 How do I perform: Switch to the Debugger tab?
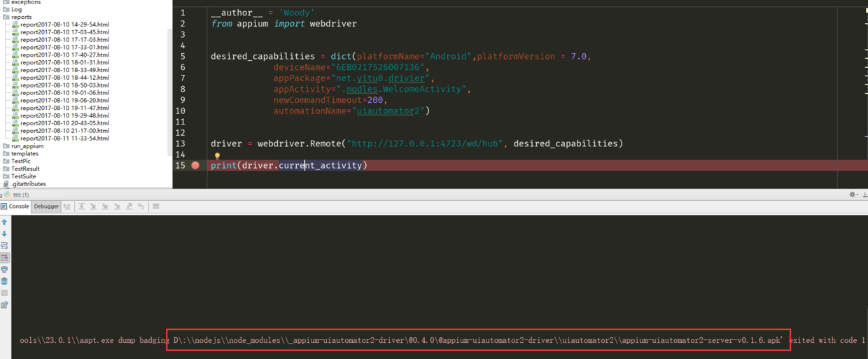click(47, 206)
